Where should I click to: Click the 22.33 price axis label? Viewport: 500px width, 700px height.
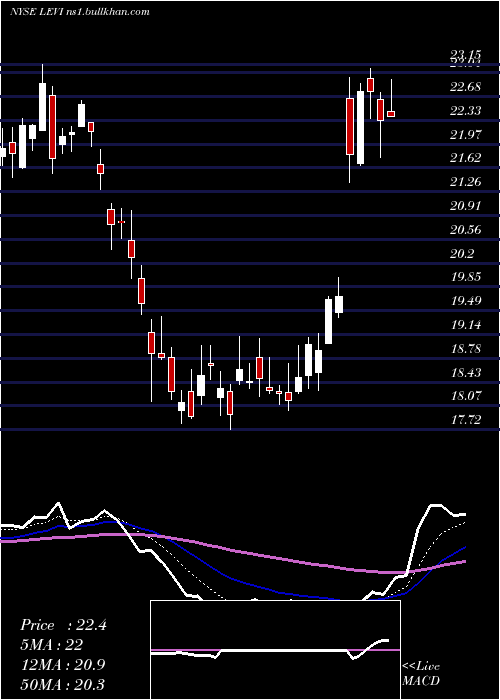pos(466,110)
